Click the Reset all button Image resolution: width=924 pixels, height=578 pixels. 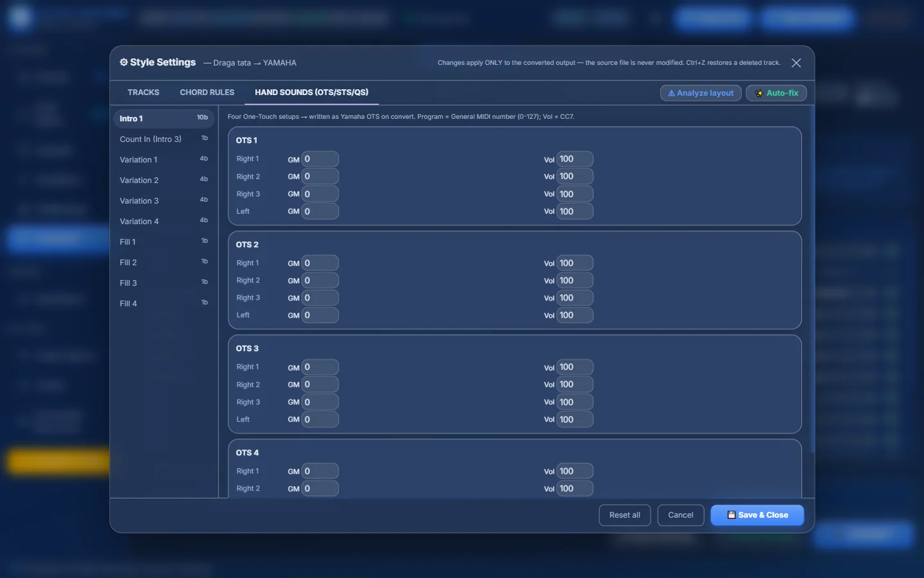[625, 515]
